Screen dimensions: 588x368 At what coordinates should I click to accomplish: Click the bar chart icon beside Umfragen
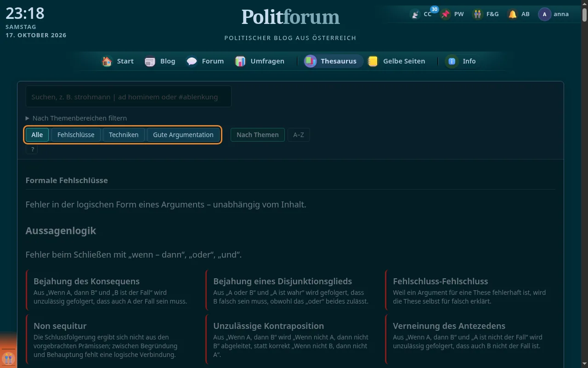pyautogui.click(x=240, y=61)
